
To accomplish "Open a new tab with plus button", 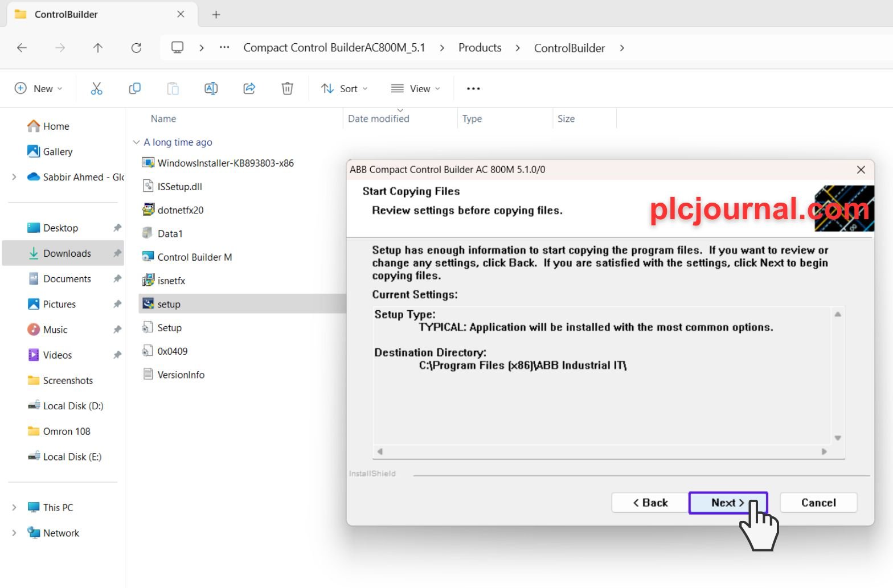I will coord(216,15).
